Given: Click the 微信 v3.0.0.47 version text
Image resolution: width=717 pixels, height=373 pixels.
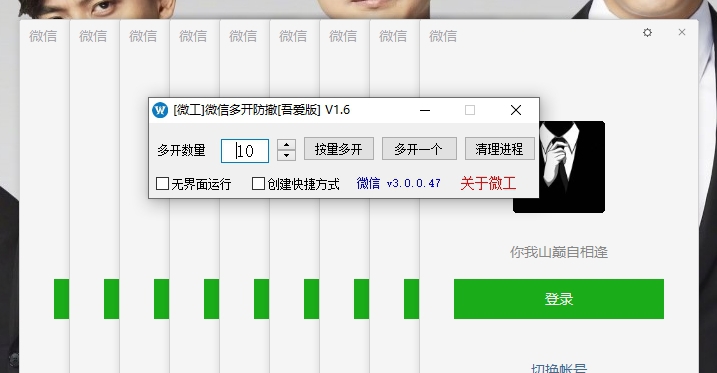Looking at the screenshot, I should click(399, 183).
